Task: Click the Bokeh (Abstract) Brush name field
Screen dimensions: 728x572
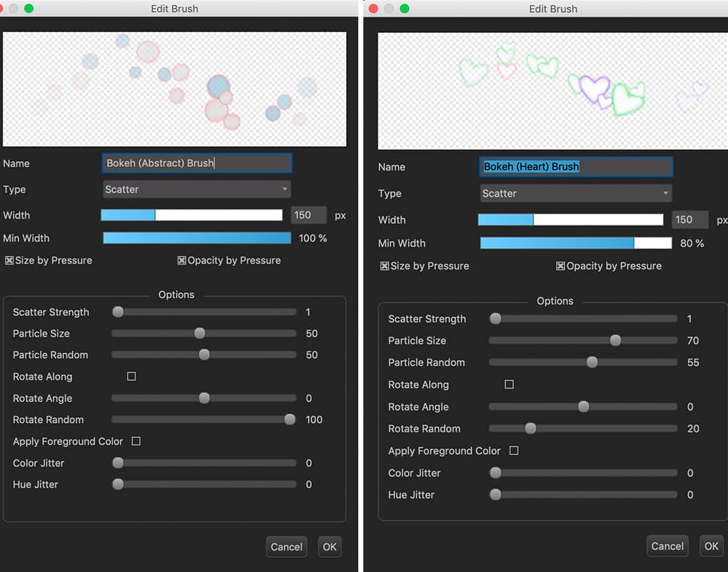Action: click(x=197, y=163)
